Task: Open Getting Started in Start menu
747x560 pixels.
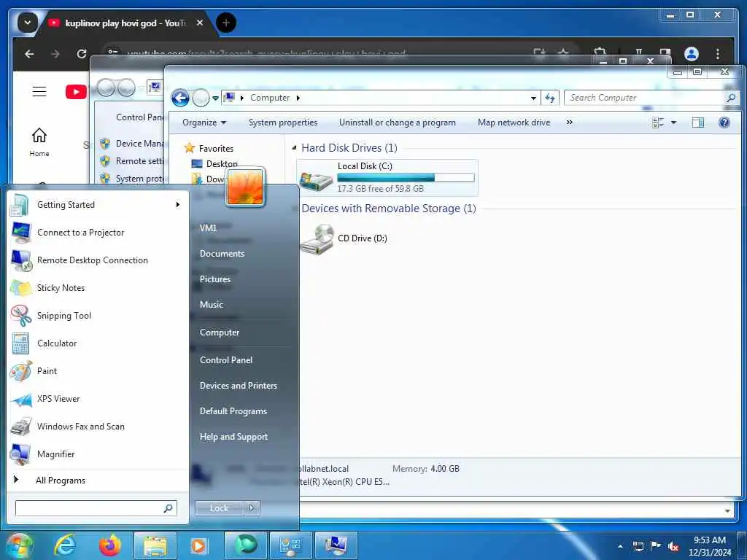Action: 98,205
